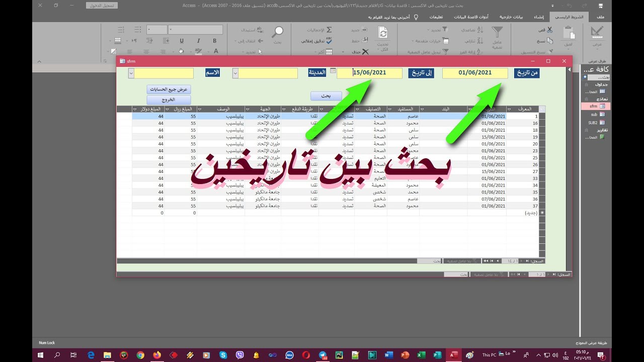Viewport: 644px width, 362px height.
Task: Open Telegram from the taskbar
Action: pos(322,355)
